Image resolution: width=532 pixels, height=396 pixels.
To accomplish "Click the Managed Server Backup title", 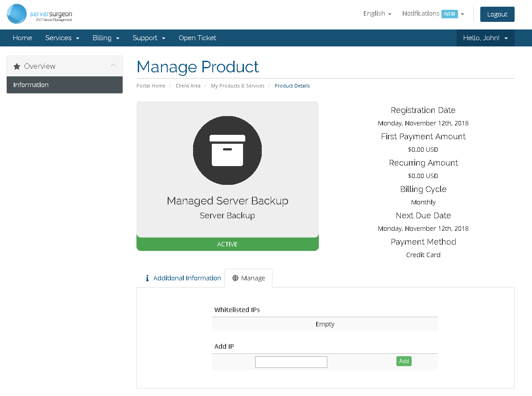I will [228, 201].
